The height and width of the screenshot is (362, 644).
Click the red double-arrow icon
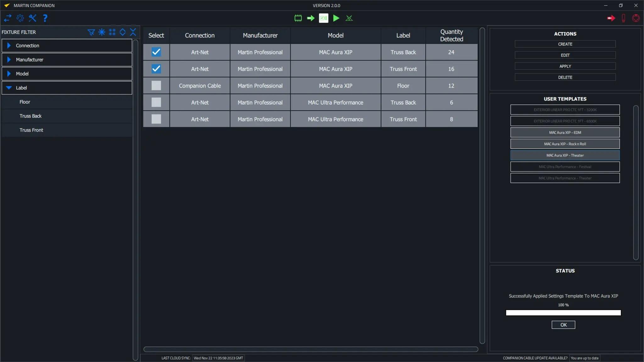point(611,18)
